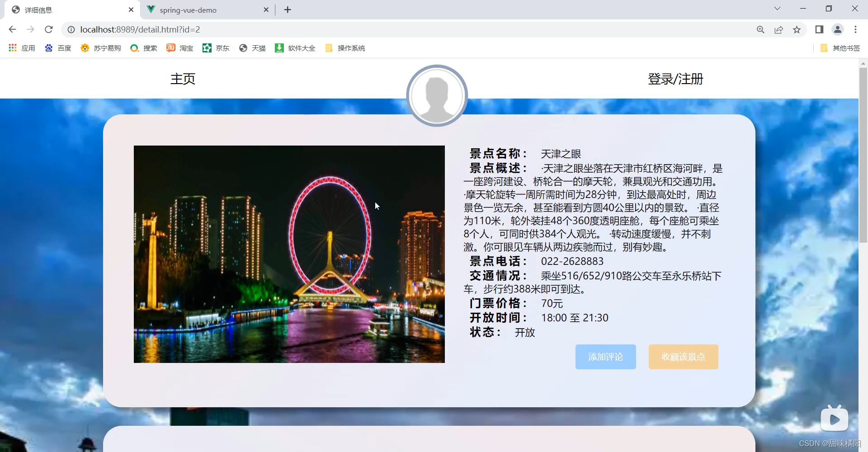Close the spring-vue-demo tab
The height and width of the screenshot is (452, 868).
pos(266,9)
